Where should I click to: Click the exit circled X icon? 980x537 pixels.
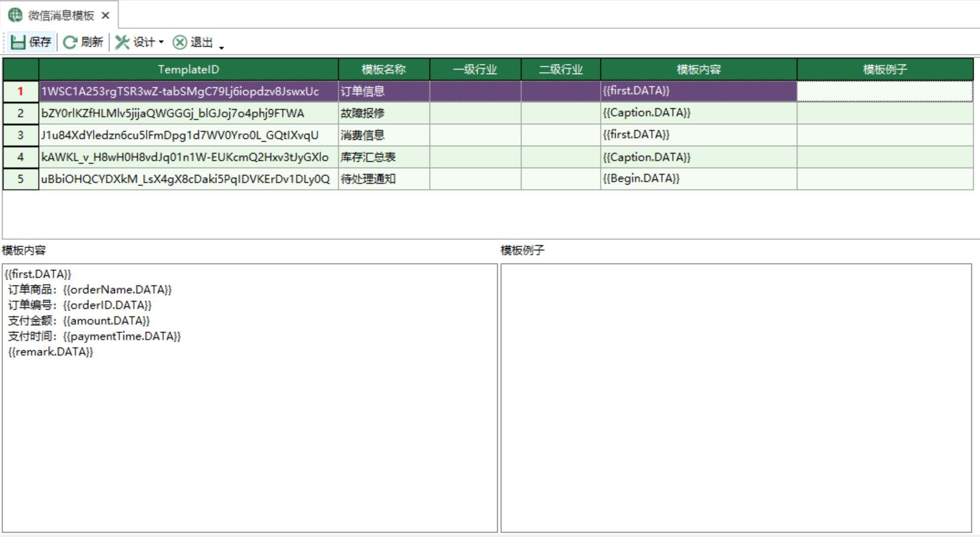click(x=180, y=42)
